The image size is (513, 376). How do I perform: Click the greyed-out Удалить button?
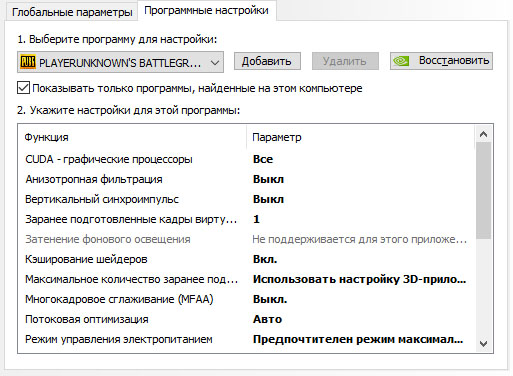click(x=345, y=61)
